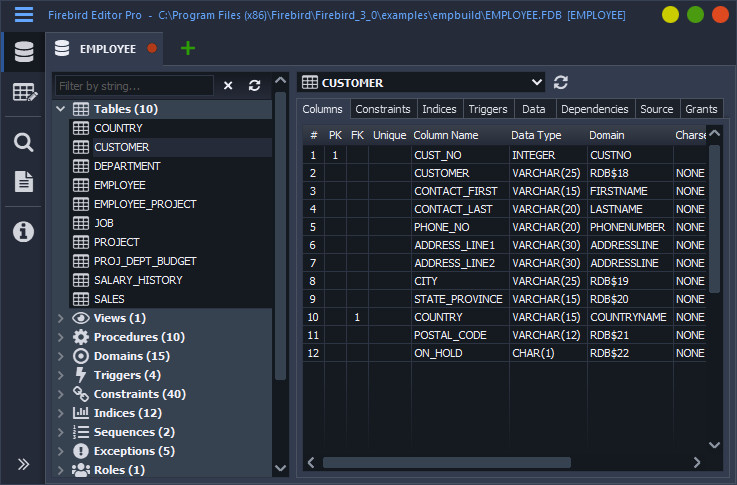Click the Views eye icon
Image resolution: width=737 pixels, height=485 pixels.
point(81,318)
